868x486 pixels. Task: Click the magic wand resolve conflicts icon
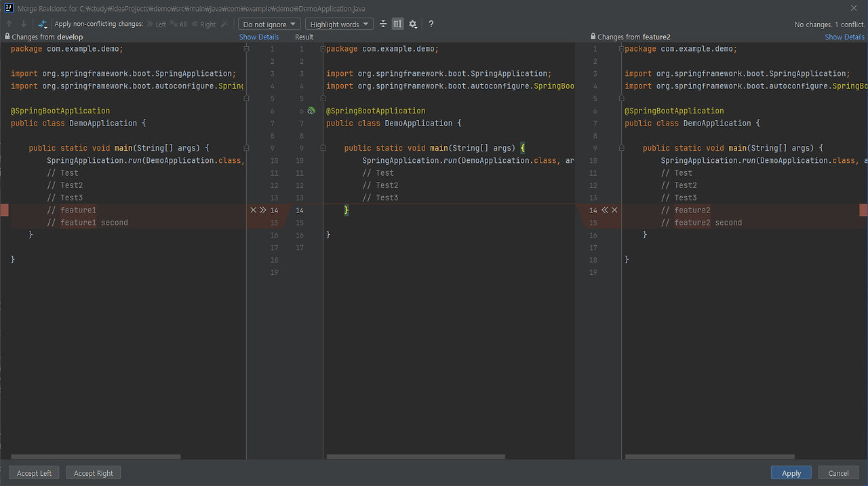[224, 24]
